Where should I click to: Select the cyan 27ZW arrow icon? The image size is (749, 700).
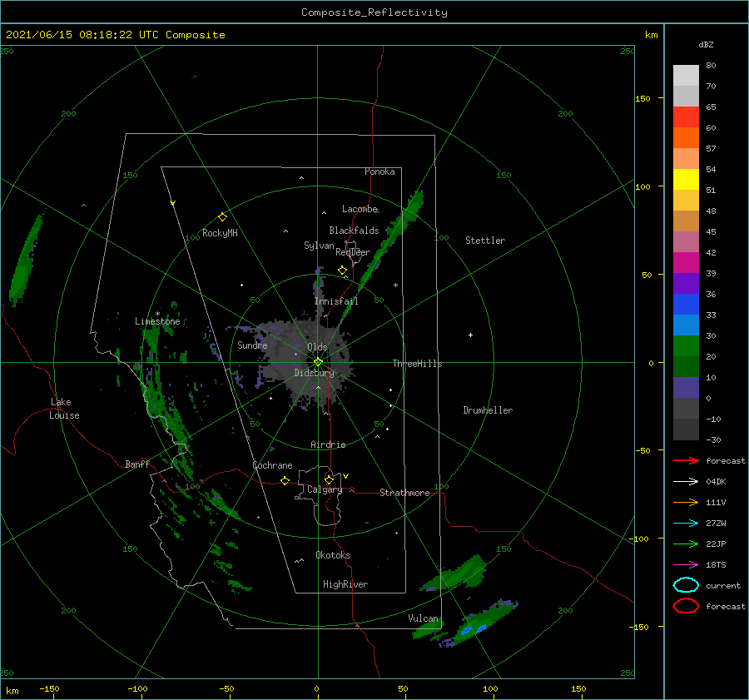click(686, 524)
